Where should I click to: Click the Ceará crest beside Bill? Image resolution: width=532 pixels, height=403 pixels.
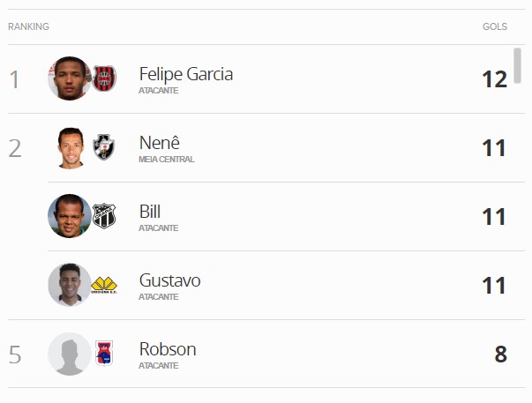tap(104, 216)
